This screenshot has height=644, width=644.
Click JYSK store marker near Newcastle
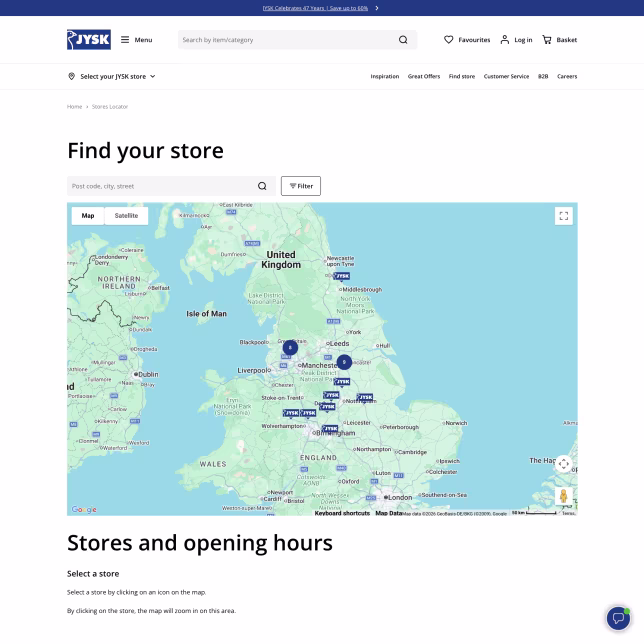click(341, 276)
